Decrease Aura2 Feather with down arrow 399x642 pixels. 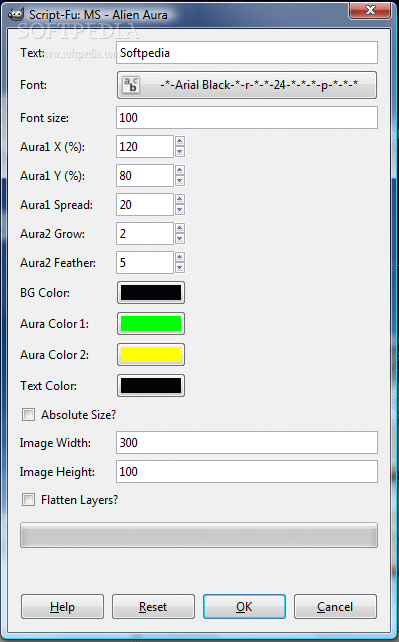(x=180, y=268)
